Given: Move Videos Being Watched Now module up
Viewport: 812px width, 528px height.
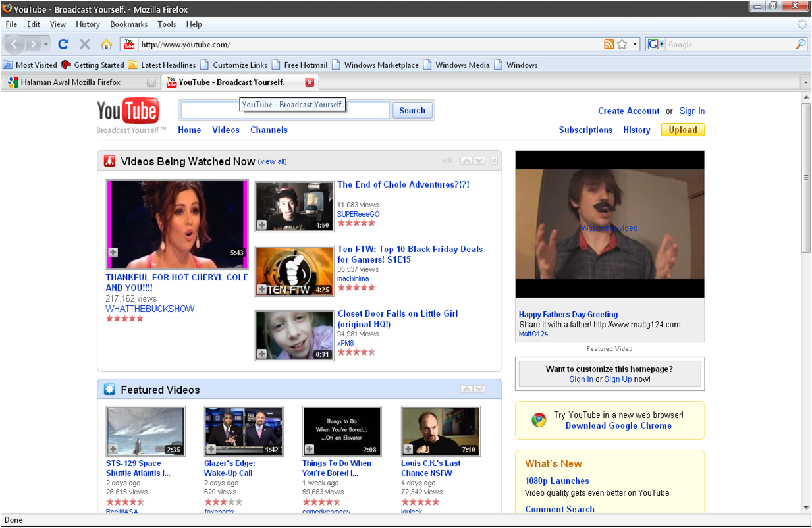Looking at the screenshot, I should [466, 161].
